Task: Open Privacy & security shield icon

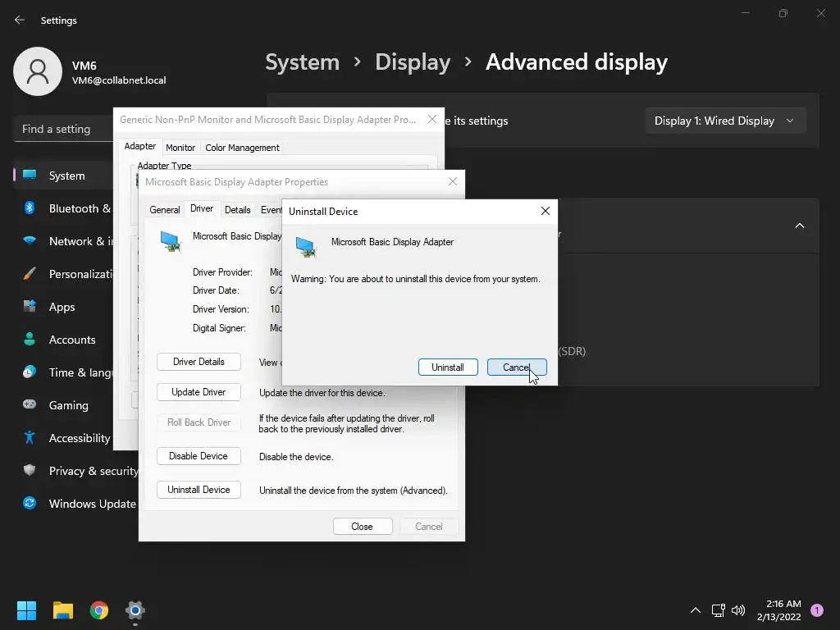Action: (30, 470)
